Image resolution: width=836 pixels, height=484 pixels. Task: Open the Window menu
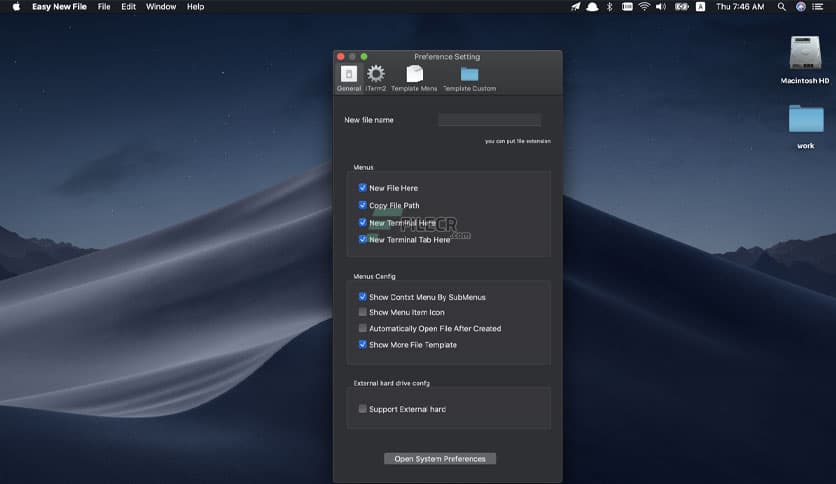161,7
